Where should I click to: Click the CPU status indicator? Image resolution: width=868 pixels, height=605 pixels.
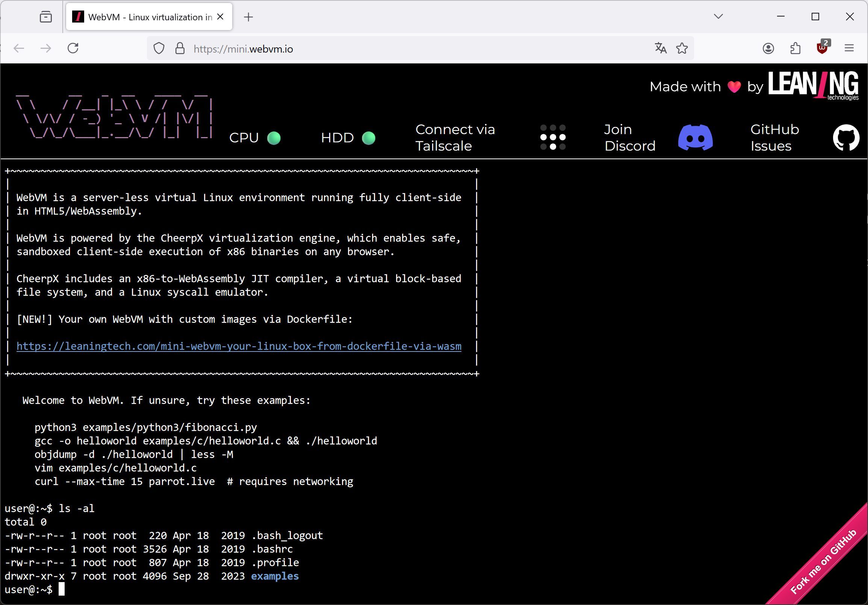pyautogui.click(x=255, y=138)
